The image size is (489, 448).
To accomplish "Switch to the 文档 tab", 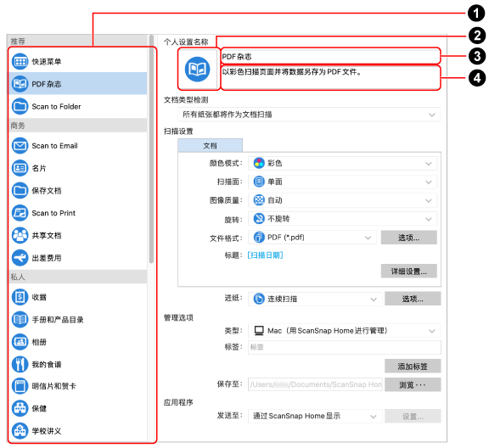I will click(x=210, y=146).
